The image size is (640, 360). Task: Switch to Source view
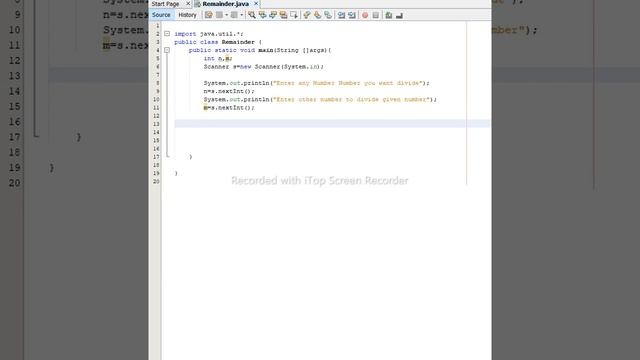tap(161, 15)
